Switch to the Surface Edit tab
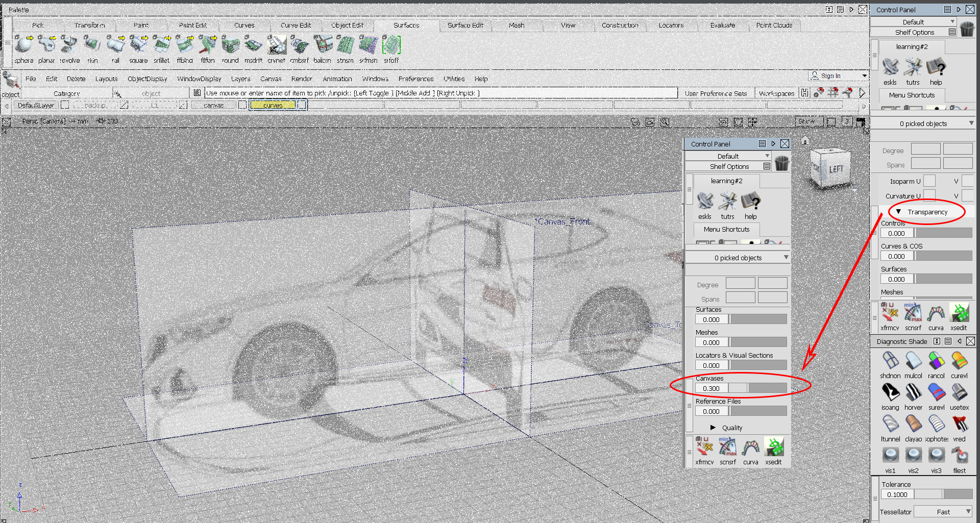 click(x=465, y=25)
